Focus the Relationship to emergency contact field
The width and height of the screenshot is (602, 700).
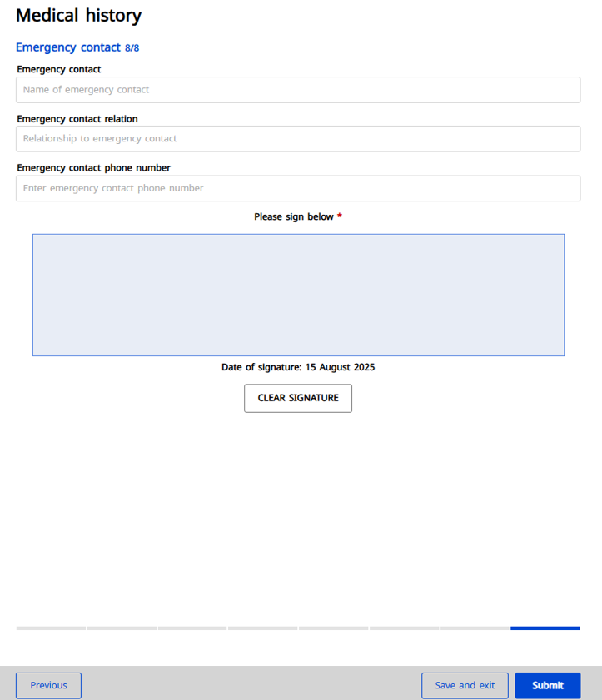coord(298,139)
